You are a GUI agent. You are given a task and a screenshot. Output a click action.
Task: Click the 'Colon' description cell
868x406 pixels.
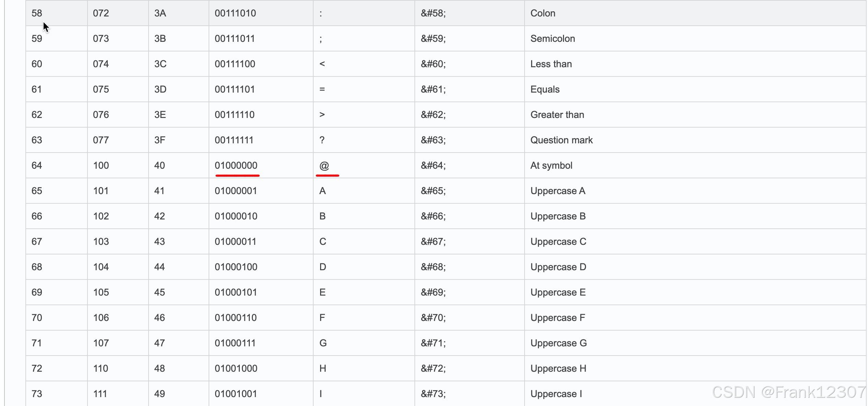695,13
